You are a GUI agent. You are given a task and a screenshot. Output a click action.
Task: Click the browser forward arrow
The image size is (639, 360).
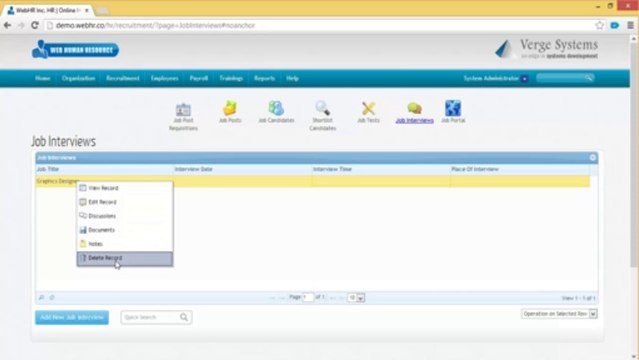click(21, 25)
